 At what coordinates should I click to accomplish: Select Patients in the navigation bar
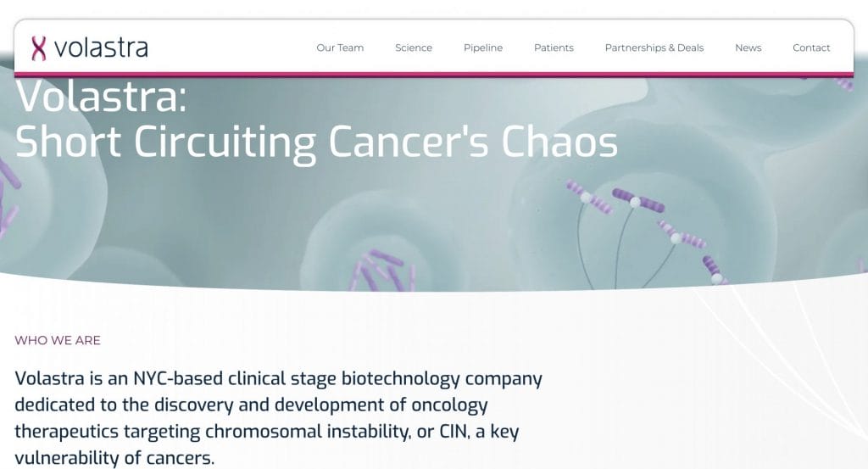tap(554, 48)
